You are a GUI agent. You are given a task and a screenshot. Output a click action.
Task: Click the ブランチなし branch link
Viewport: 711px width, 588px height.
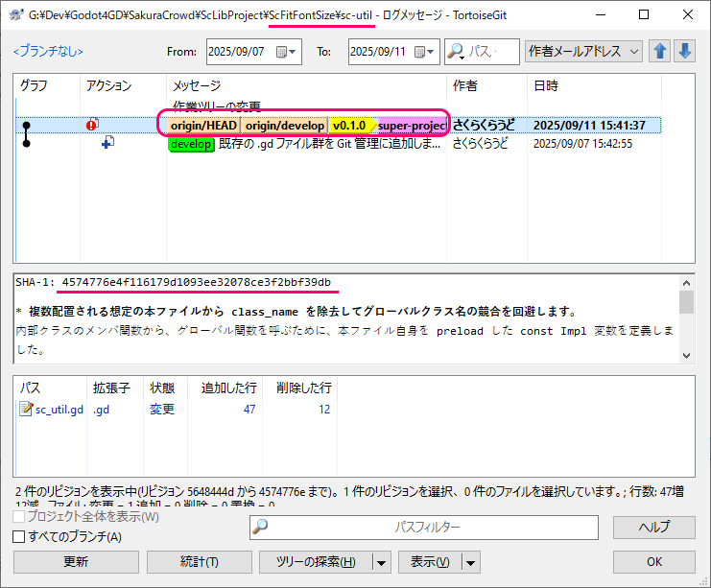[48, 52]
